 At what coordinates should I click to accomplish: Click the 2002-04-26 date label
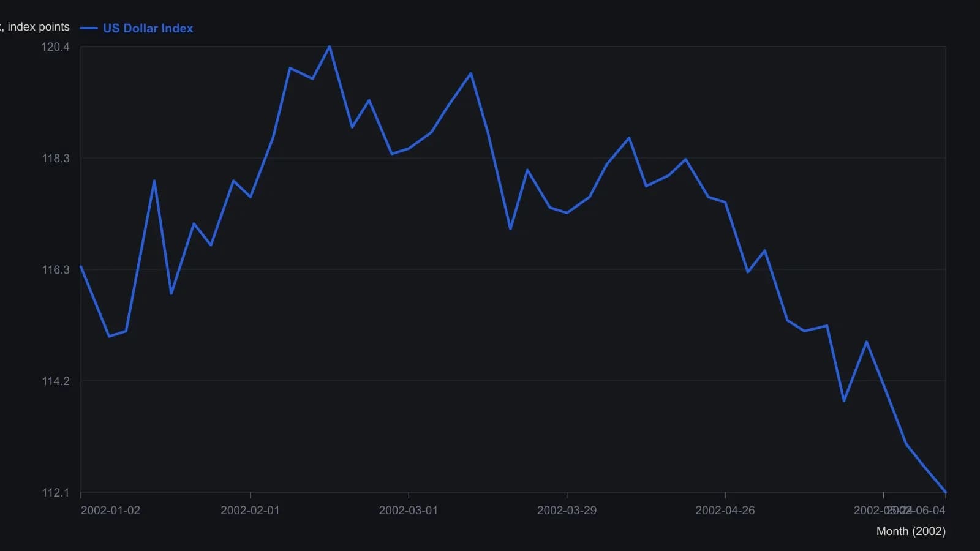click(725, 511)
